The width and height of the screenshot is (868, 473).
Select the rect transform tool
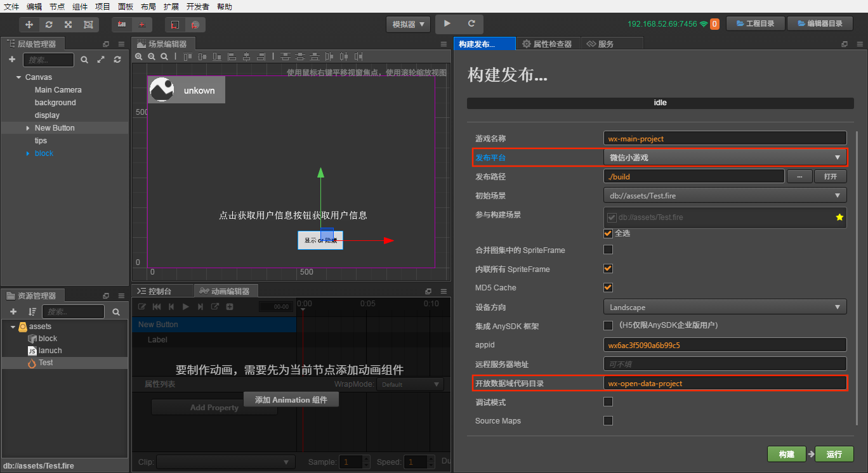coord(88,24)
